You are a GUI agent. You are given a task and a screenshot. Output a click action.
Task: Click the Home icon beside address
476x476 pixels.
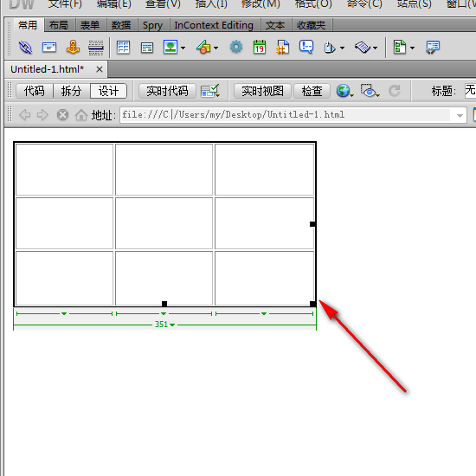tap(81, 115)
